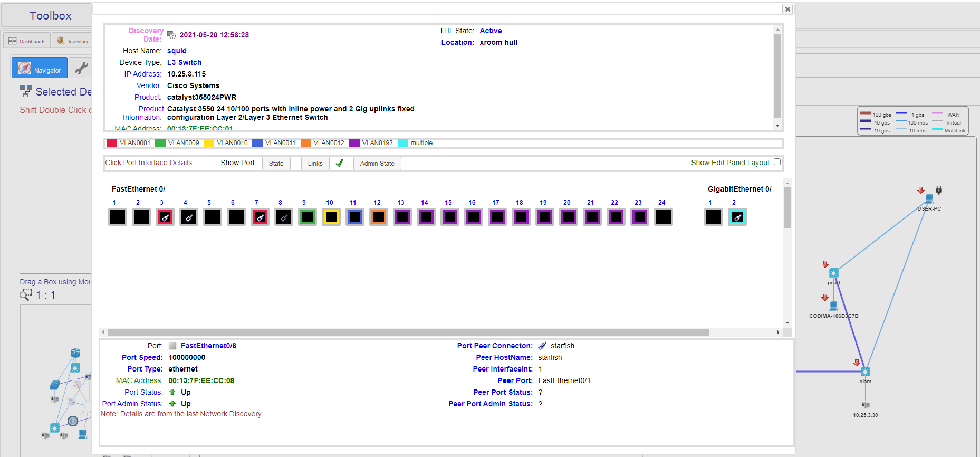
Task: Click the VLAN0001 red color swatch
Action: point(112,143)
